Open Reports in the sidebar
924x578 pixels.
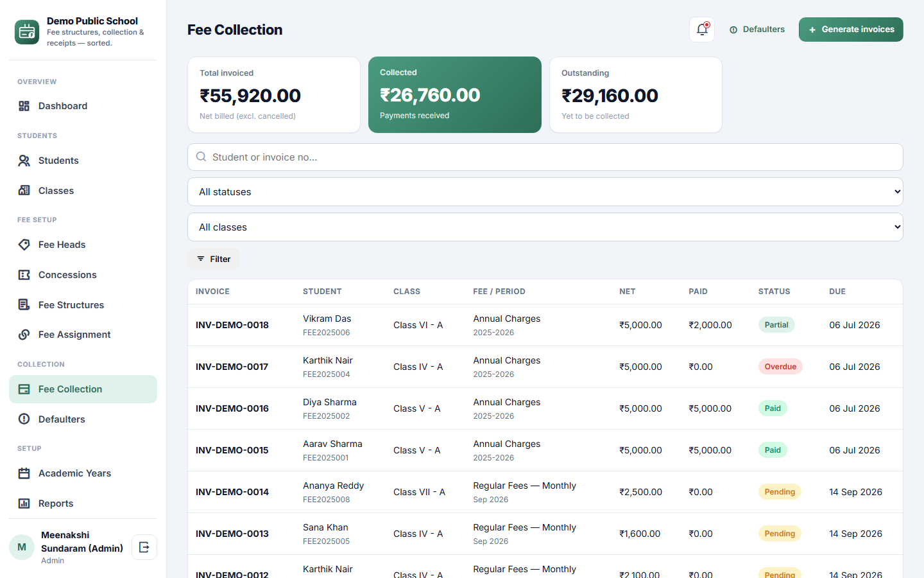83,504
